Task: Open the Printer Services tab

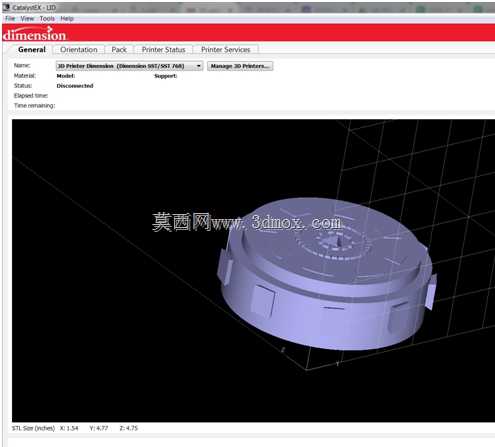Action: point(226,50)
